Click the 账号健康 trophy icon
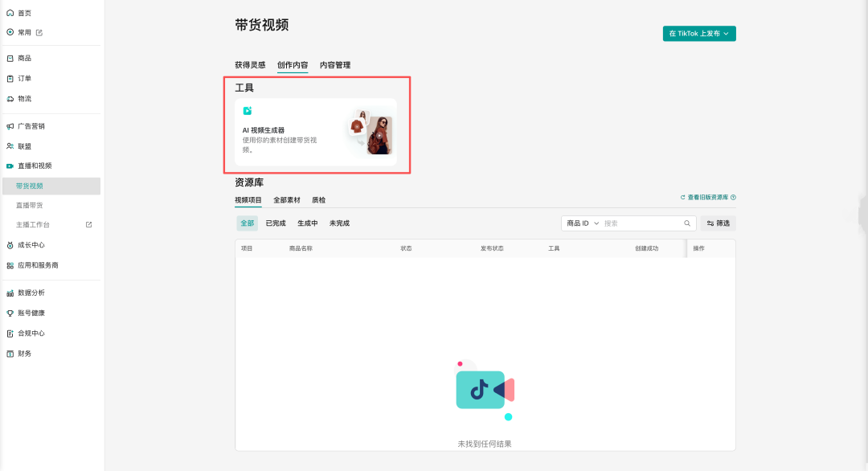The height and width of the screenshot is (471, 868). coord(10,313)
